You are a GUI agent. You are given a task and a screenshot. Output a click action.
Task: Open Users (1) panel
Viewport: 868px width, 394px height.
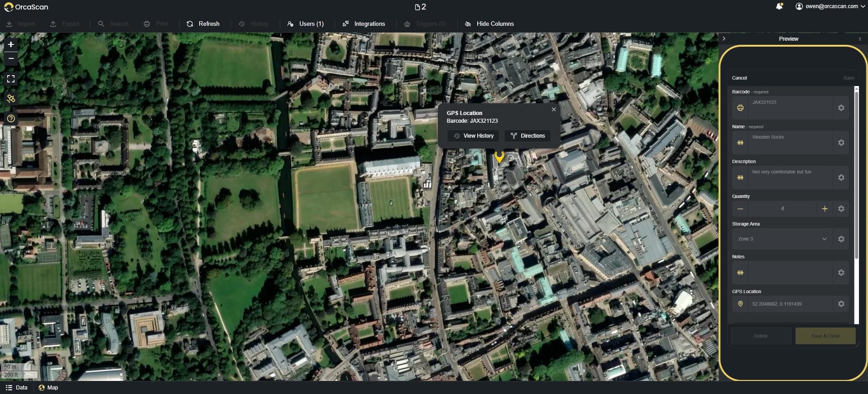(306, 24)
